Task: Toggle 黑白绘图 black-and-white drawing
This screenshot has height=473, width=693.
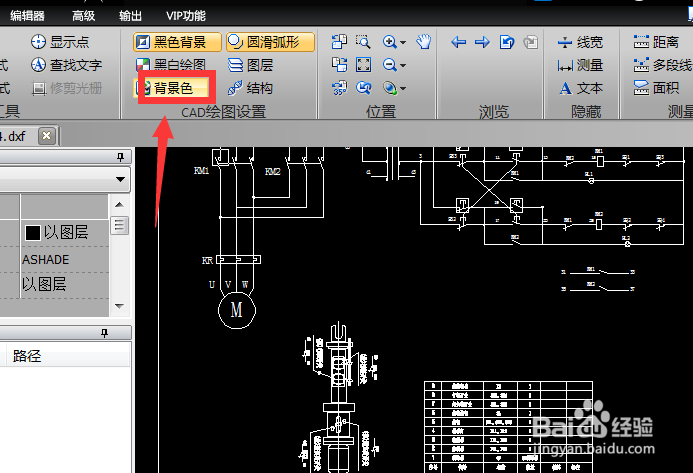Action: pos(171,65)
